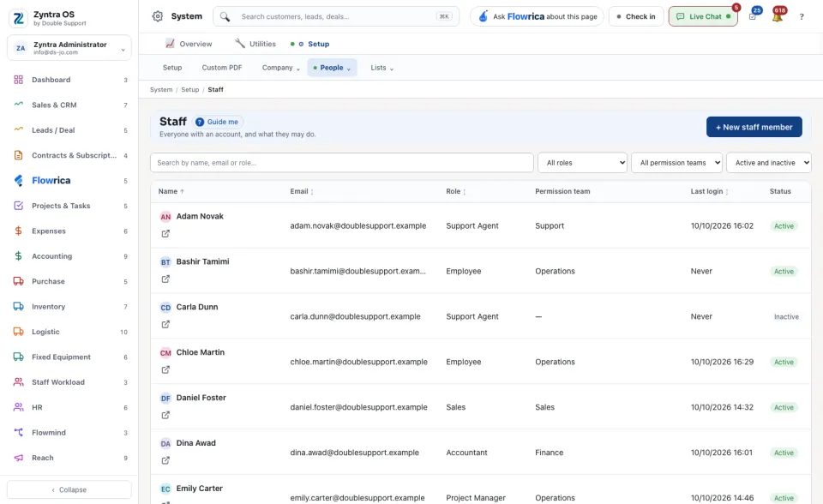Switch to the Overview tab
Image resolution: width=823 pixels, height=504 pixels.
189,44
